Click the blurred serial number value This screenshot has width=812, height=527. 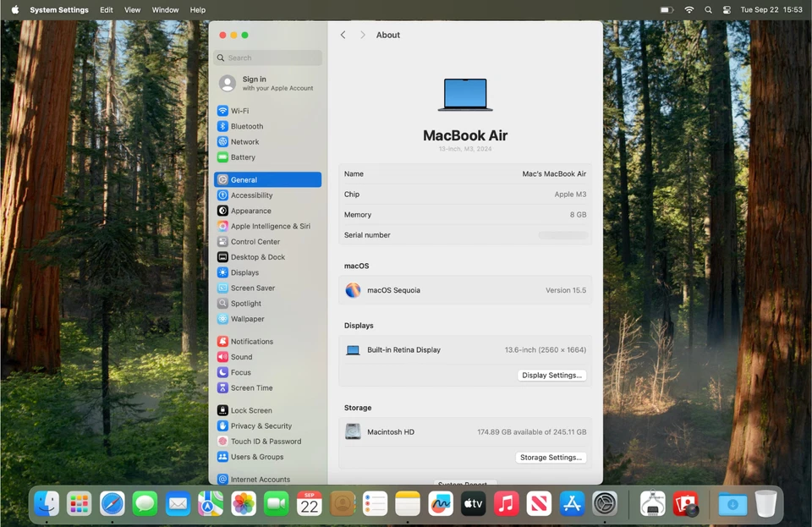pyautogui.click(x=563, y=235)
